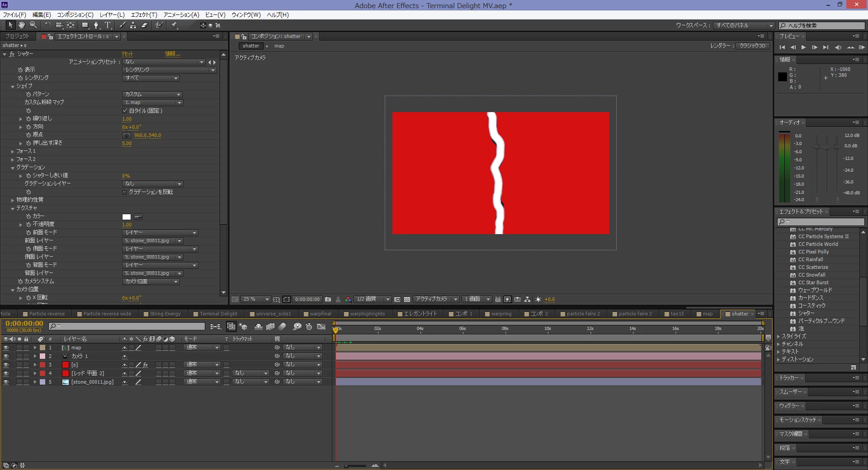The width and height of the screenshot is (868, 470).
Task: Hide the stone_00011.jpg layer
Action: (6, 382)
